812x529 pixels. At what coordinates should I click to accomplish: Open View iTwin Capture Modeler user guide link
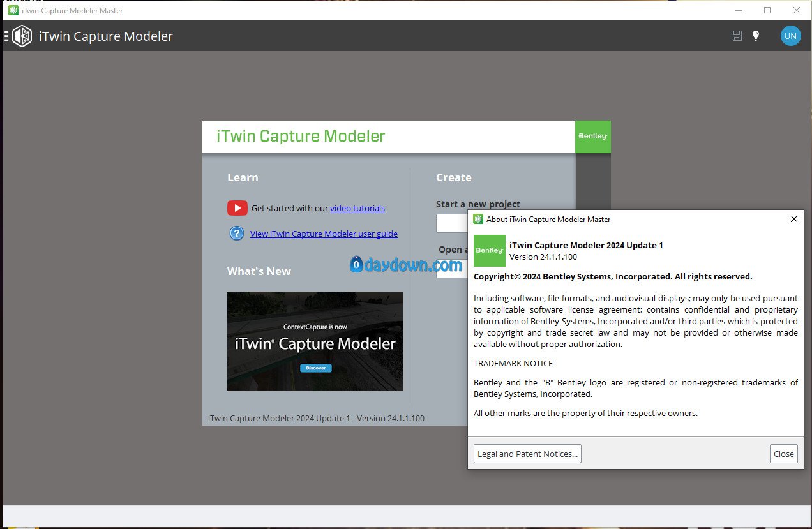[x=324, y=234]
